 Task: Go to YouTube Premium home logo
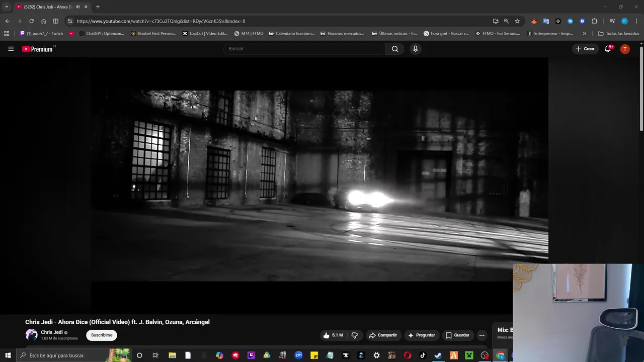39,49
